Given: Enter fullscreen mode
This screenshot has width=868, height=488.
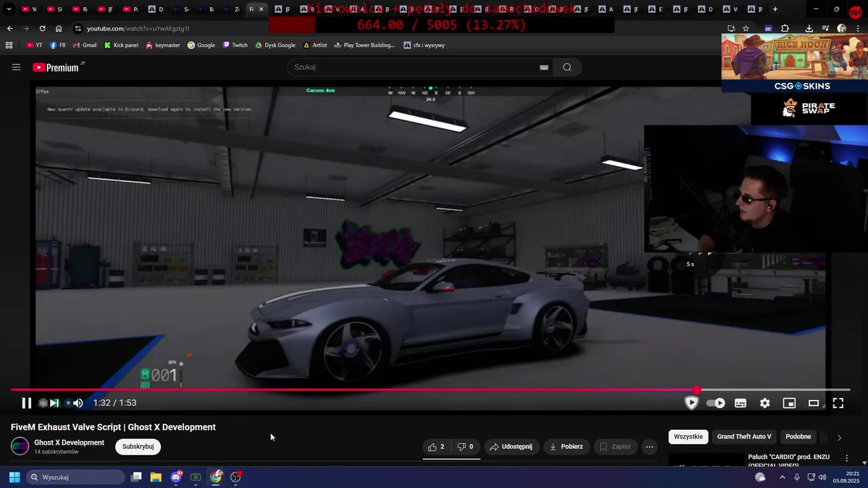Looking at the screenshot, I should click(838, 403).
